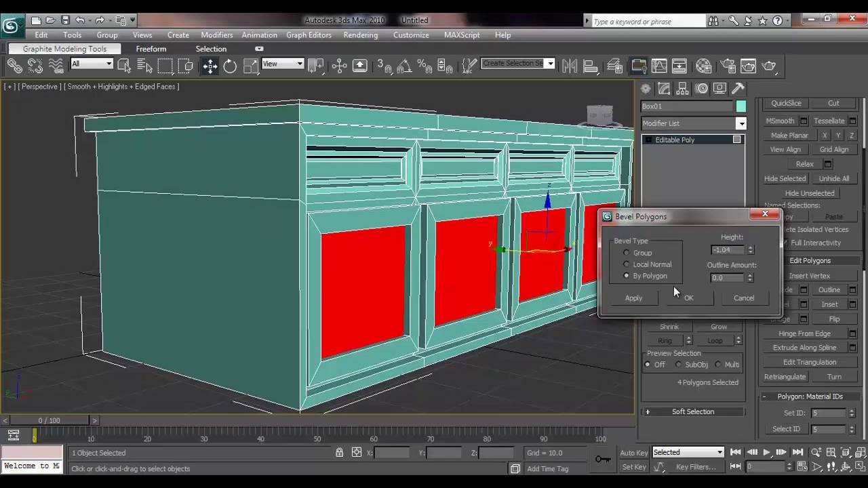This screenshot has height=488, width=868.
Task: Collapse the Polygon: Material IDs rollout
Action: tap(810, 396)
